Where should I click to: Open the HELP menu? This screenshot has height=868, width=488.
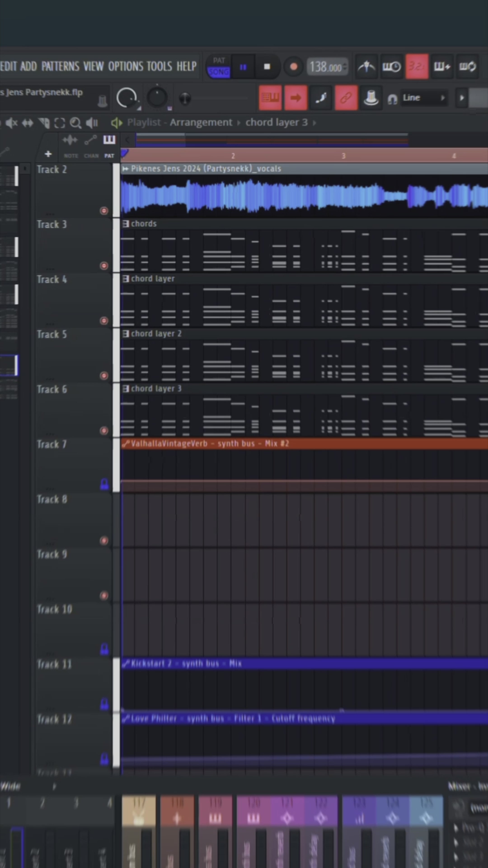(x=187, y=66)
